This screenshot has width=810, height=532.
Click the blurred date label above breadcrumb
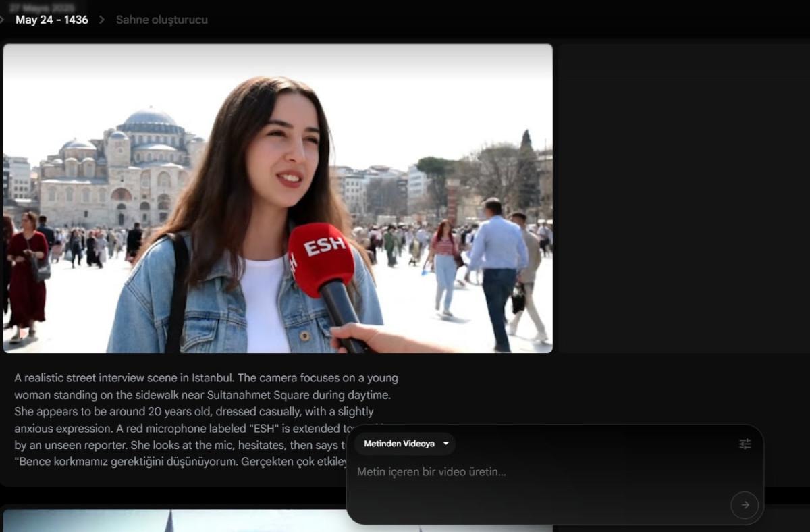pyautogui.click(x=43, y=7)
